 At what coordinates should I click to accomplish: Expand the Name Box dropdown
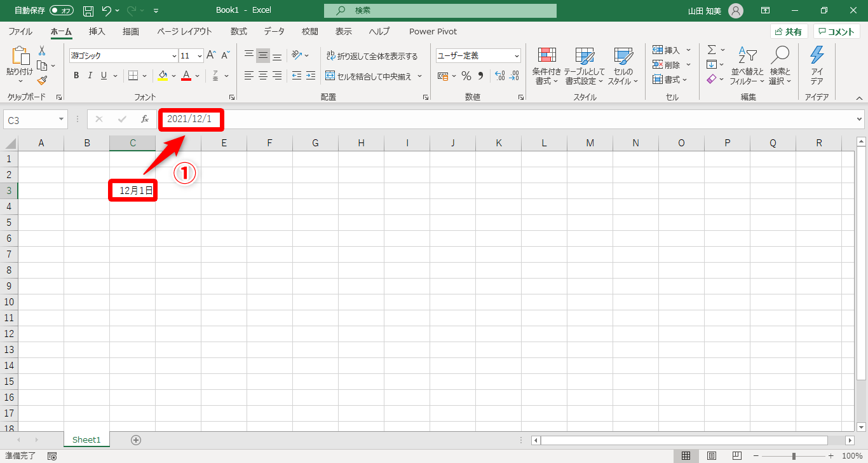point(62,120)
